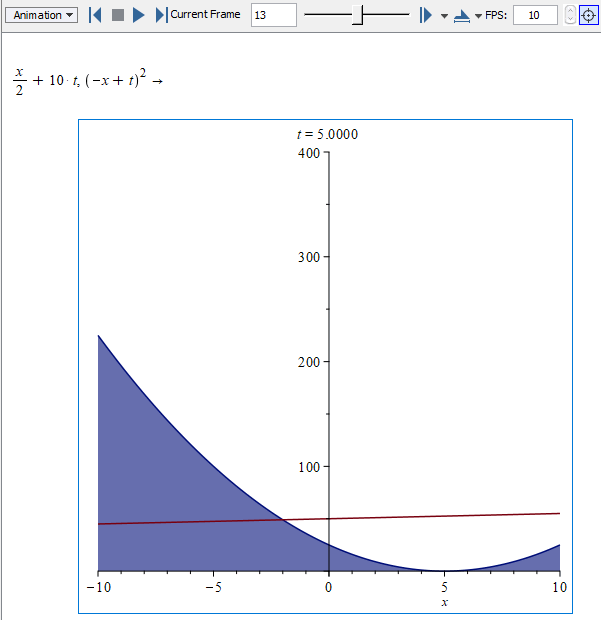This screenshot has width=601, height=620.
Task: Decrease FPS with the down stepper arrow
Action: 570,20
